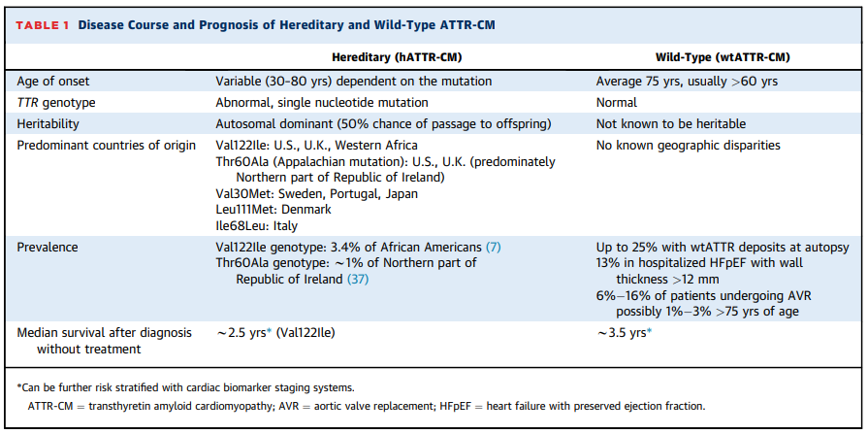
Task: Click the Ile68Leu: Italy entry
Action: [256, 224]
